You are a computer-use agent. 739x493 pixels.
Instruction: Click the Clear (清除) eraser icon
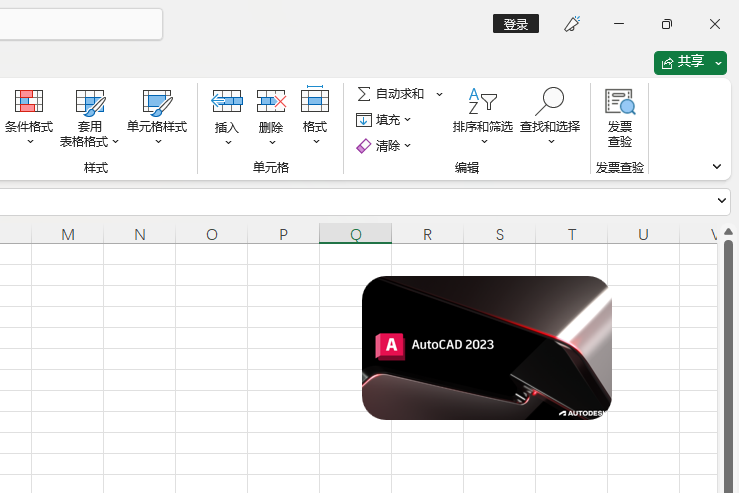tap(363, 146)
